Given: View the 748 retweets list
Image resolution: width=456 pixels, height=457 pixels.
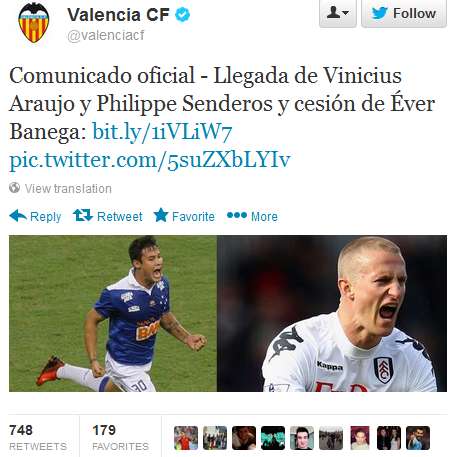Looking at the screenshot, I should pos(38,437).
